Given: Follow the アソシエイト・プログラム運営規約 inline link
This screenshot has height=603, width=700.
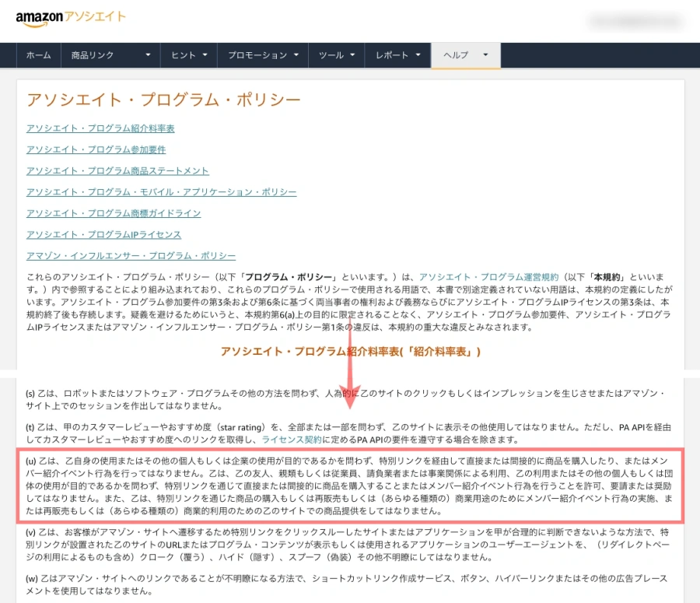Looking at the screenshot, I should point(489,277).
